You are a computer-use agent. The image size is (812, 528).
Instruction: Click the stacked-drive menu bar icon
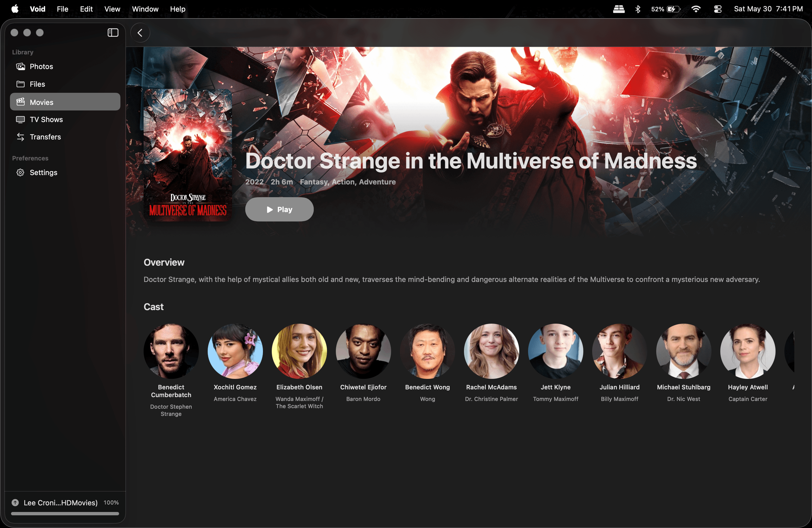click(619, 9)
